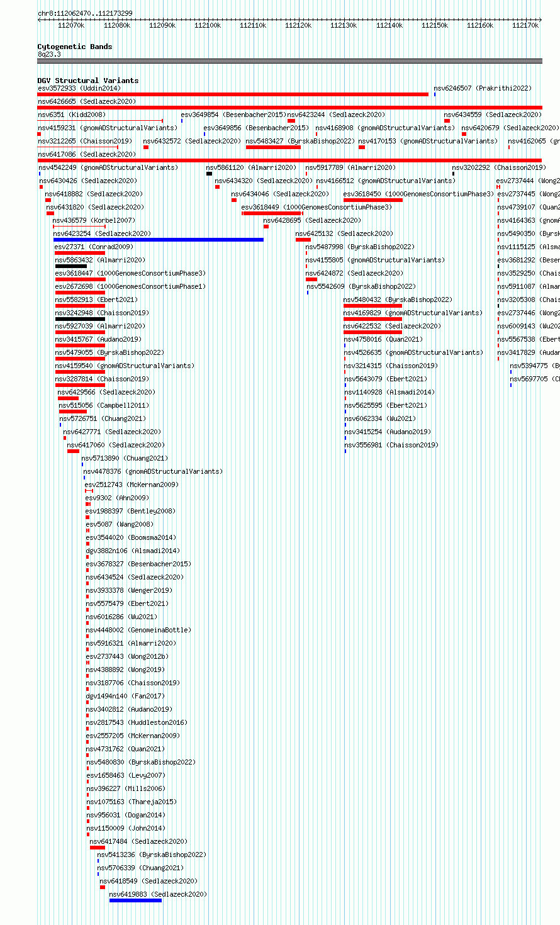Open variant esv5087 (Wang2008)

point(120,524)
